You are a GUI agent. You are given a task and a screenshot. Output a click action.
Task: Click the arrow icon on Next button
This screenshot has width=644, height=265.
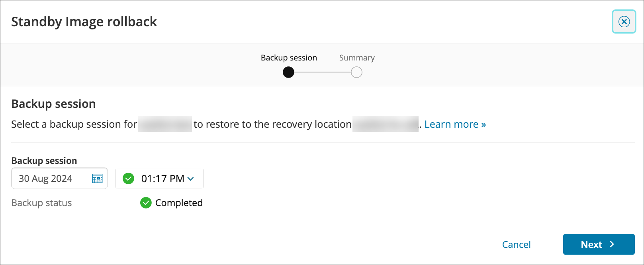tap(612, 244)
